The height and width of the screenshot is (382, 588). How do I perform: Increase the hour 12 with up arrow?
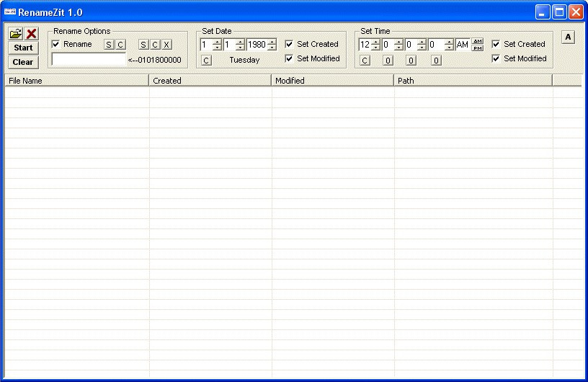375,42
